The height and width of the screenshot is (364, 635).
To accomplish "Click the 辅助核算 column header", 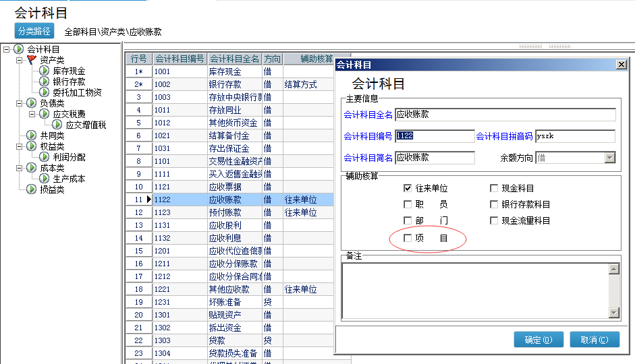I will (316, 59).
